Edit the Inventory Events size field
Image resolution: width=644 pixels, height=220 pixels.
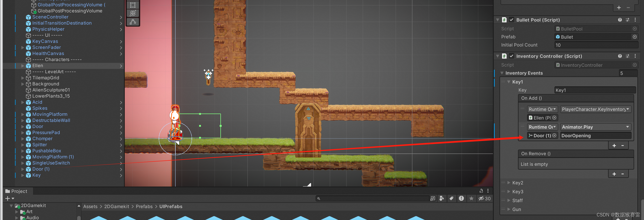click(x=628, y=73)
